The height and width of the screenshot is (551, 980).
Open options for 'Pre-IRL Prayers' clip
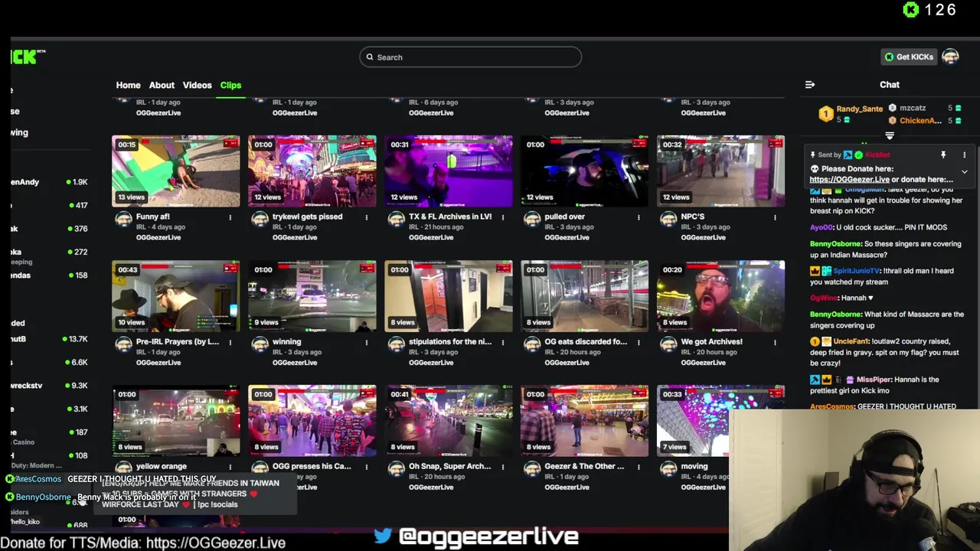point(230,342)
